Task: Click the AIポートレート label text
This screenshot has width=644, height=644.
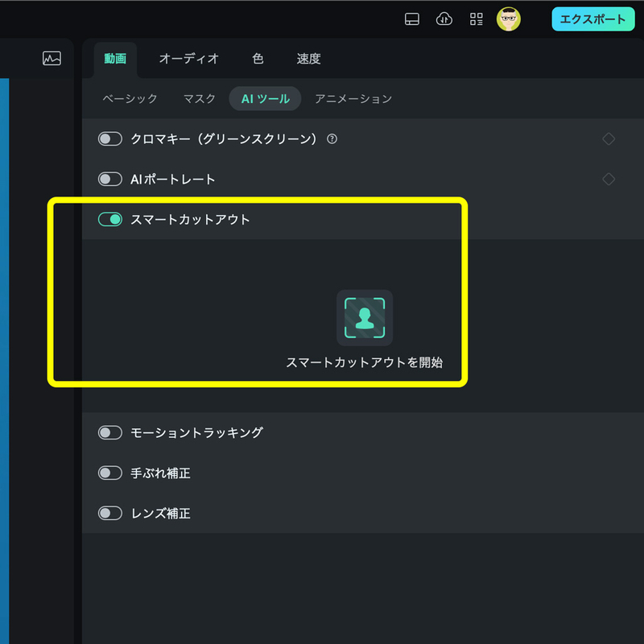Action: 173,179
